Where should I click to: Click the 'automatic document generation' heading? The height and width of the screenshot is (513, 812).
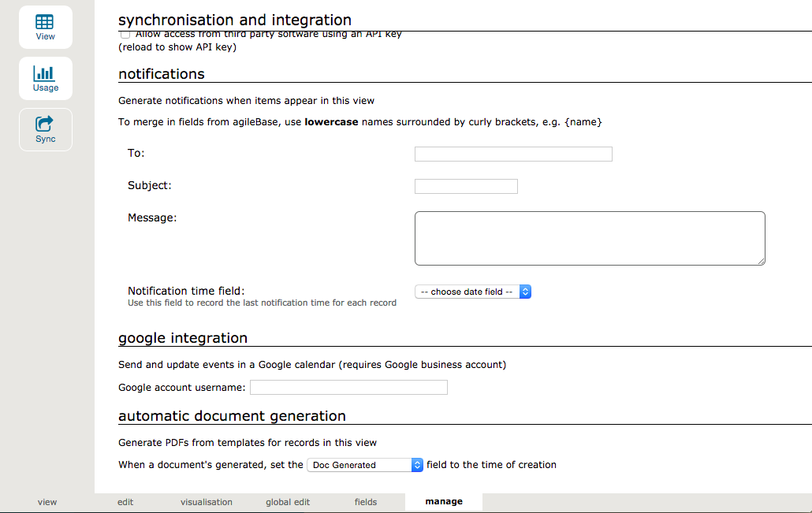232,416
